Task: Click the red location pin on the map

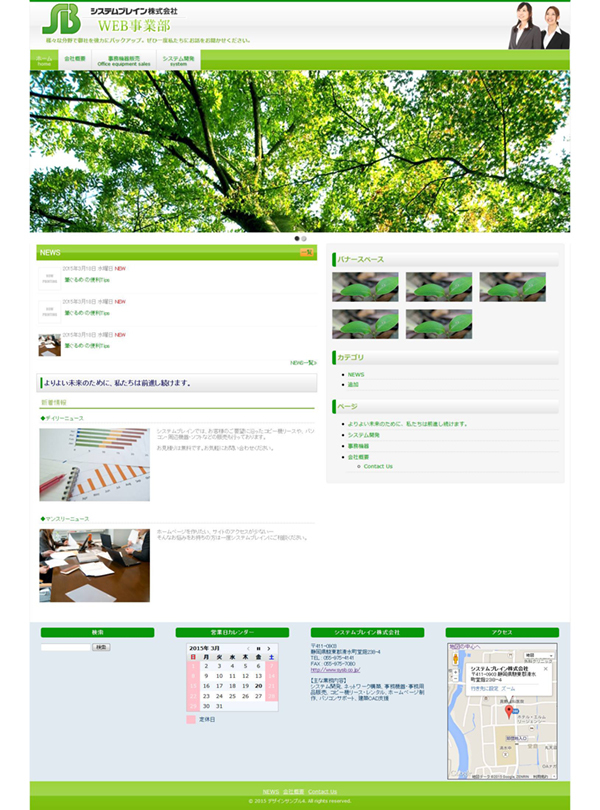Action: [509, 712]
